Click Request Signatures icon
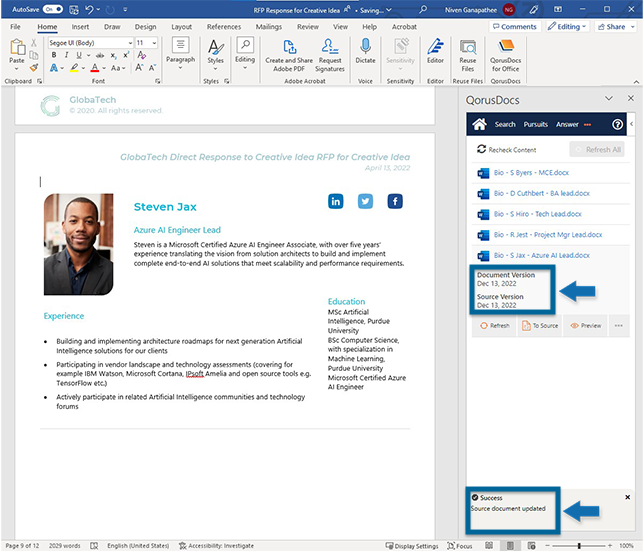644x551 pixels. click(x=330, y=55)
